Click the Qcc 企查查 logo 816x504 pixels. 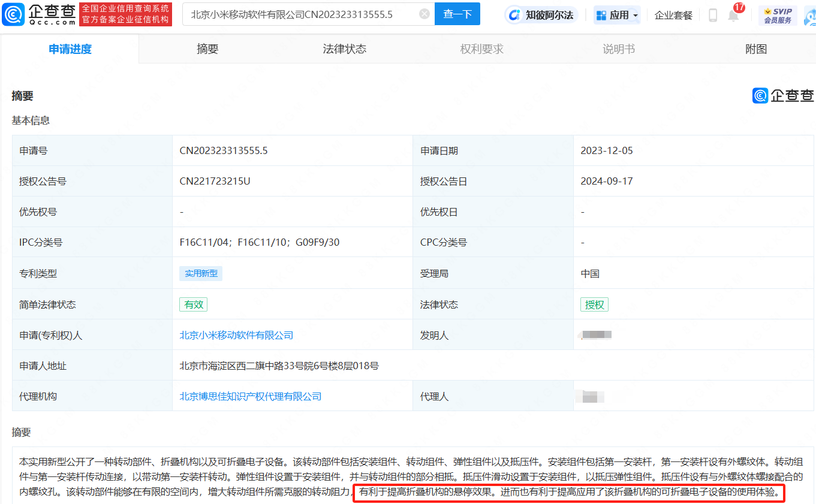[x=39, y=14]
